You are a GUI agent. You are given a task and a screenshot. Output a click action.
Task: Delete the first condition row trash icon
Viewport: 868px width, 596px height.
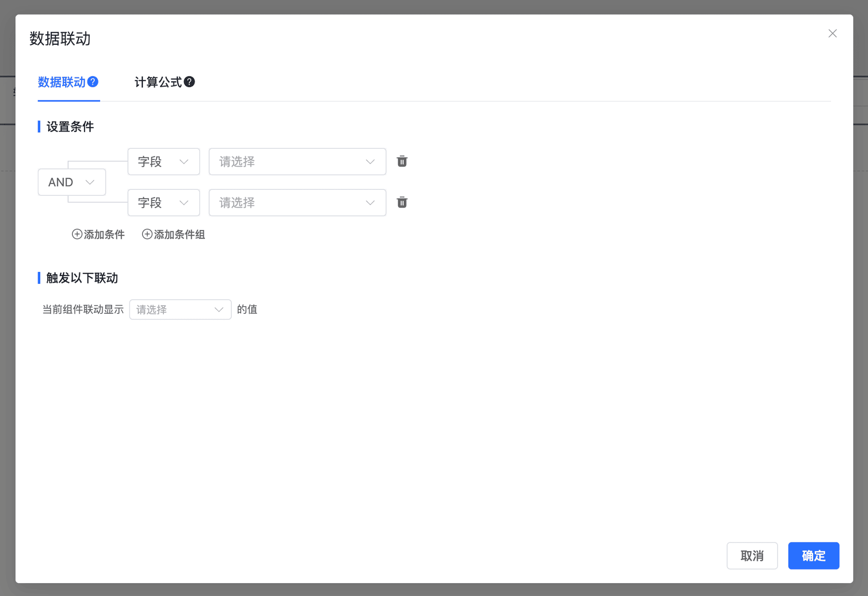[x=402, y=161]
